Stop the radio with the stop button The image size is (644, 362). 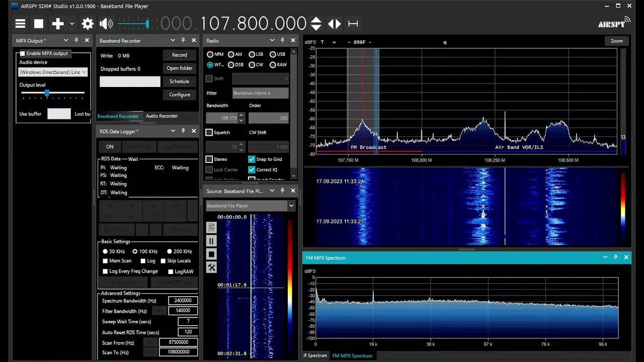pos(39,24)
